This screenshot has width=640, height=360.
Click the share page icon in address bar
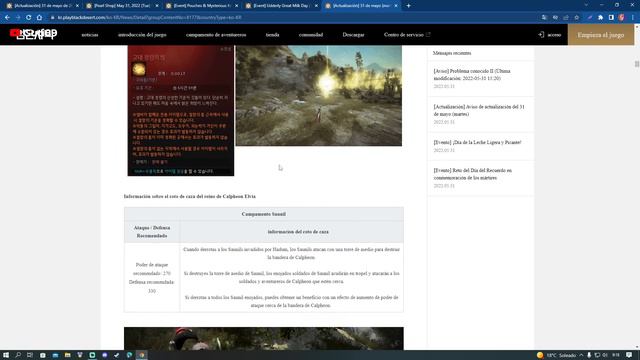[566, 18]
